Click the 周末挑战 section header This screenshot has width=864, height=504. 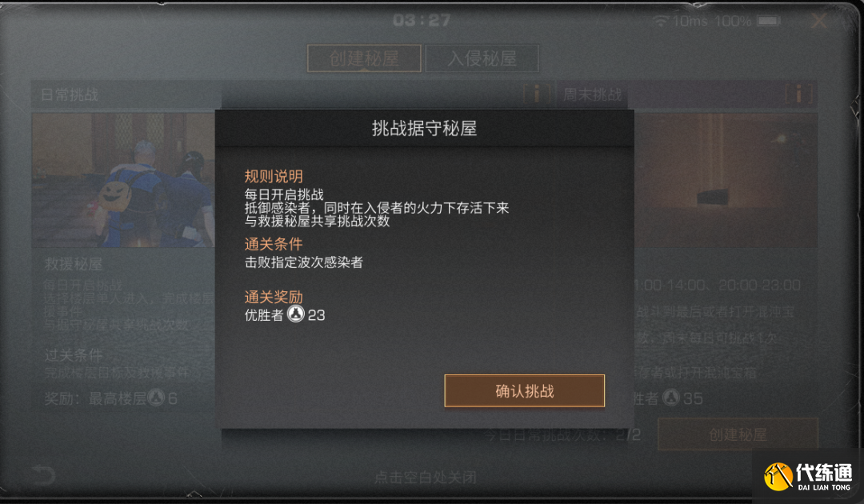click(x=592, y=94)
